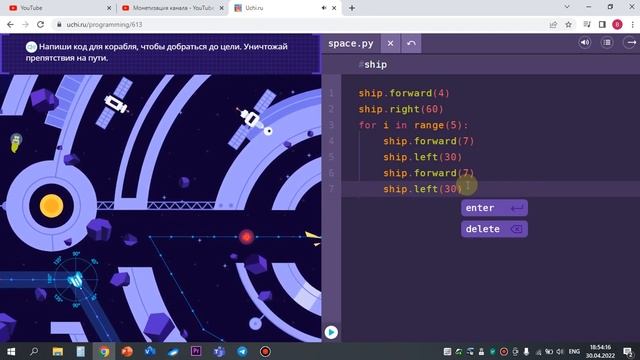The image size is (640, 360).
Task: Go back in browser history
Action: click(x=10, y=24)
